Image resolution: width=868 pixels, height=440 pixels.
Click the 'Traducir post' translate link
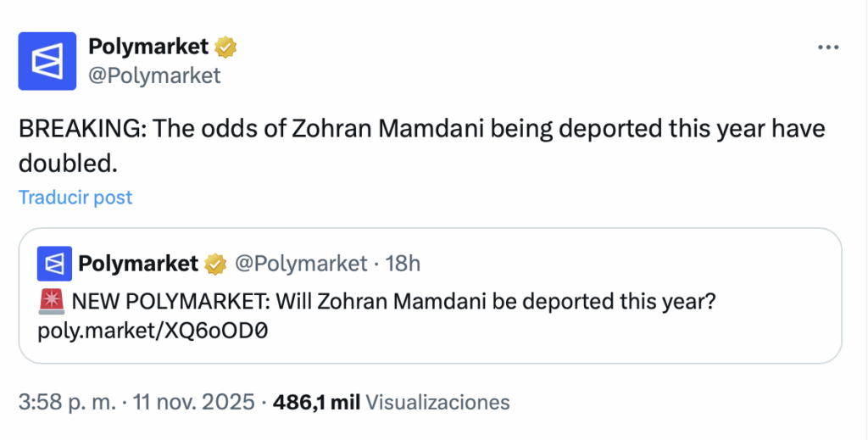[x=75, y=198]
